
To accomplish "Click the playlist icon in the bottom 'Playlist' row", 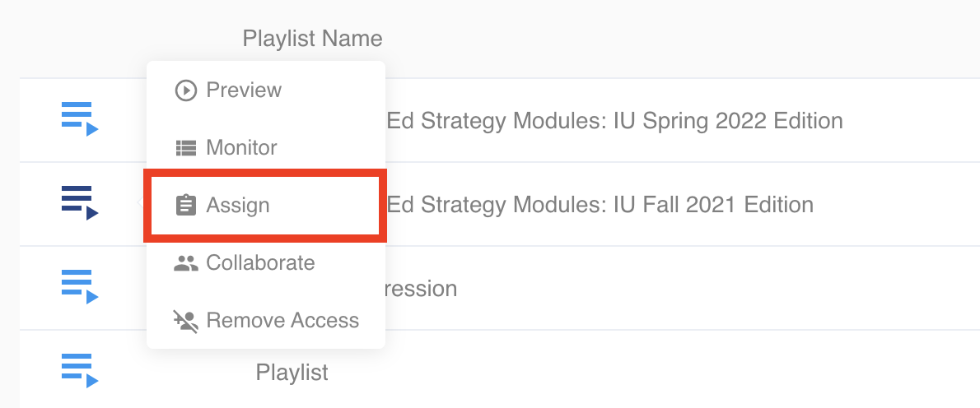I will (80, 370).
